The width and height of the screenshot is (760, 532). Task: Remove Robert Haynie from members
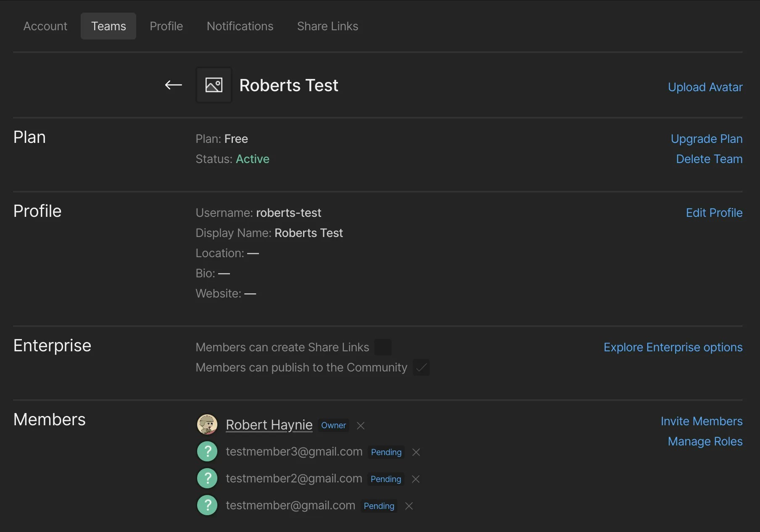361,426
